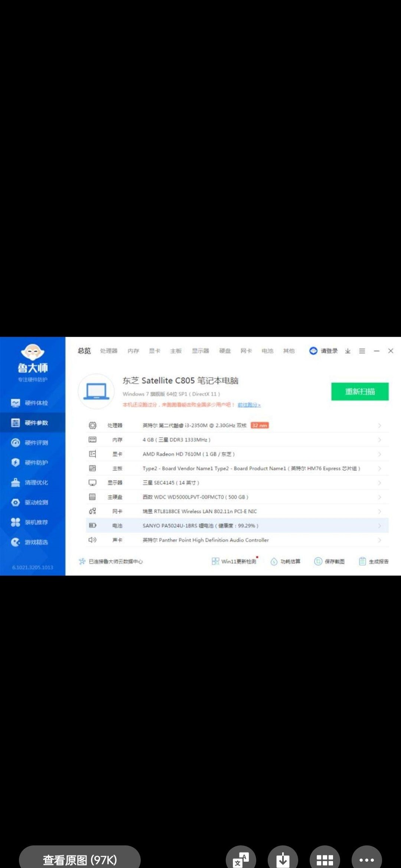Click the 主硬盘 disk icon
The width and height of the screenshot is (401, 868).
click(92, 497)
